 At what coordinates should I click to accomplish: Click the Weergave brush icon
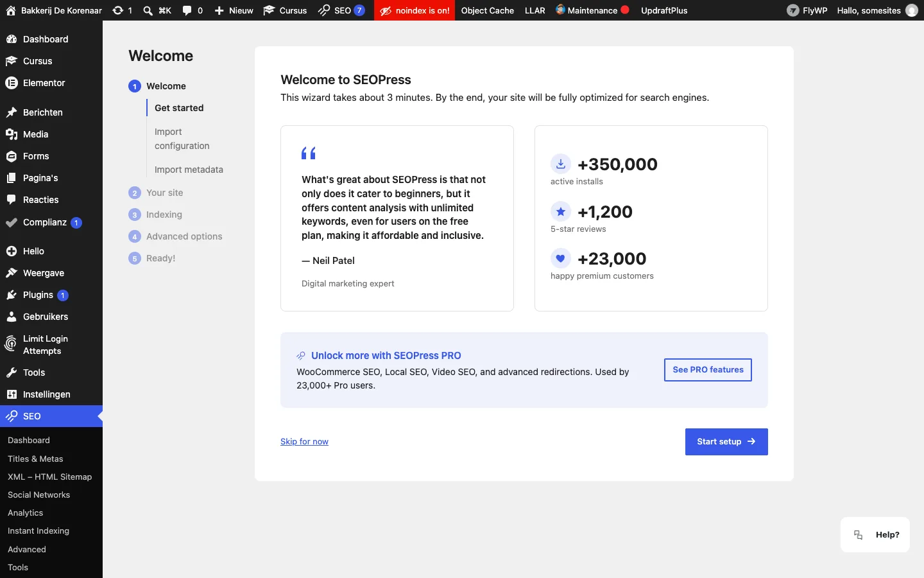pyautogui.click(x=12, y=273)
